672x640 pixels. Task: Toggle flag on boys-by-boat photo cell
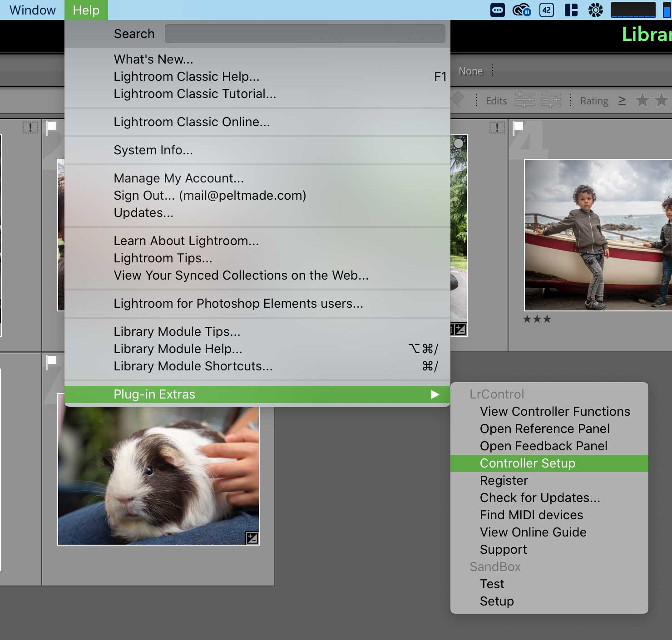518,128
